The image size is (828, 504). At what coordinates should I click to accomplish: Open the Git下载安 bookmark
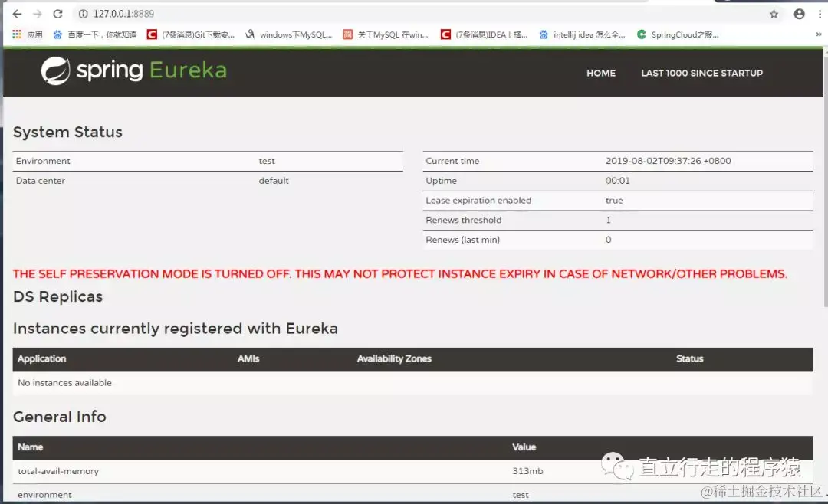[191, 34]
